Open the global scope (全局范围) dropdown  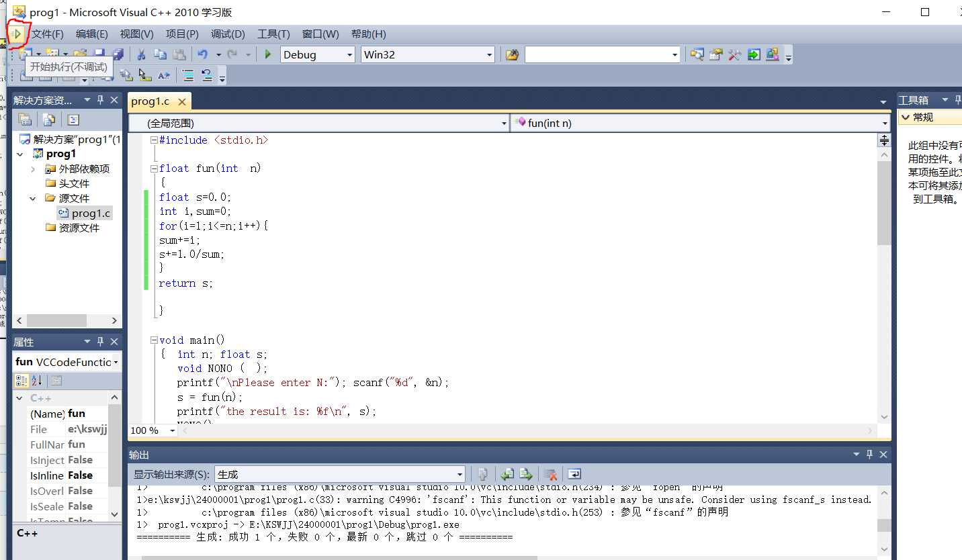504,124
